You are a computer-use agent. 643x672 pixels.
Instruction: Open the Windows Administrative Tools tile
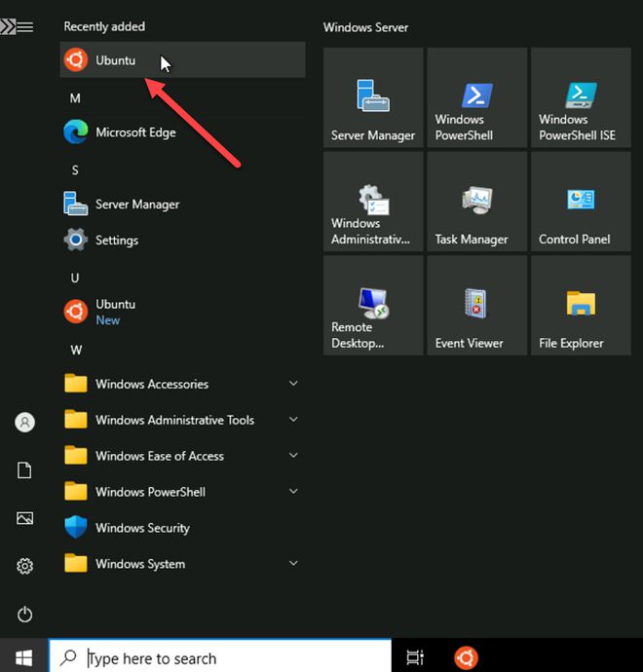[x=373, y=202]
